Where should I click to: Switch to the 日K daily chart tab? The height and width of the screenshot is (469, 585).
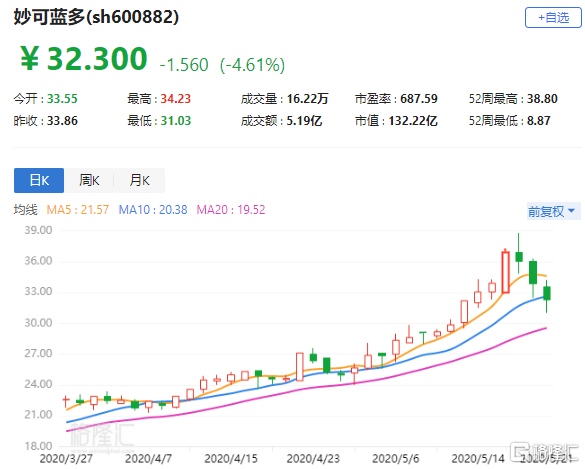(x=39, y=181)
